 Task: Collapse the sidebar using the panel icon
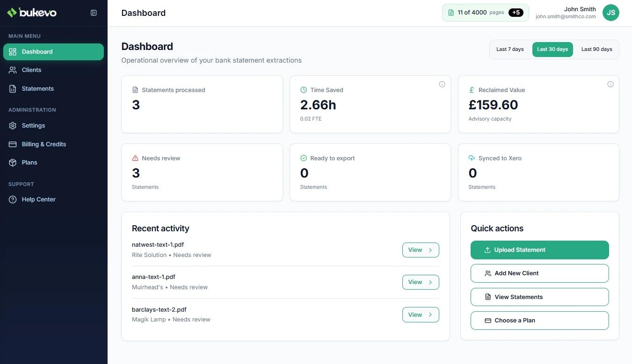pyautogui.click(x=94, y=13)
